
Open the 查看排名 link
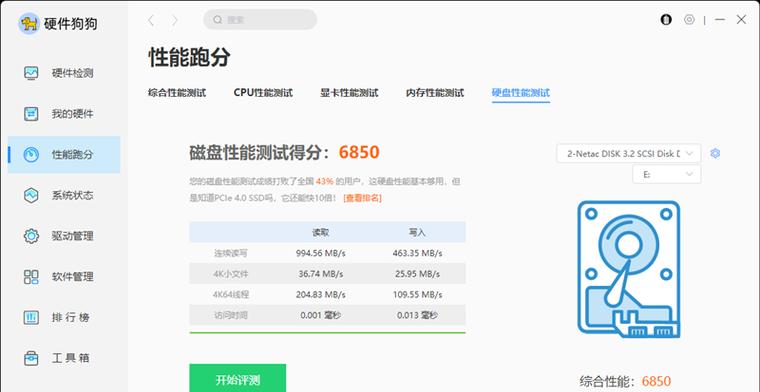362,198
